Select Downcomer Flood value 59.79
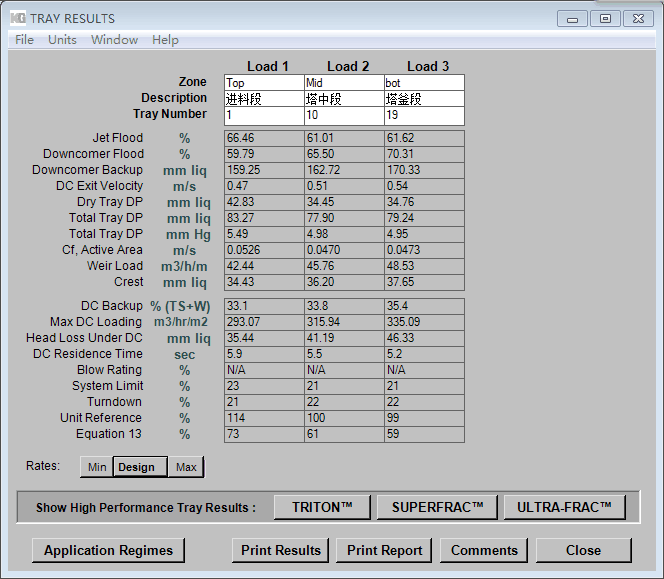This screenshot has width=664, height=579. (x=264, y=154)
